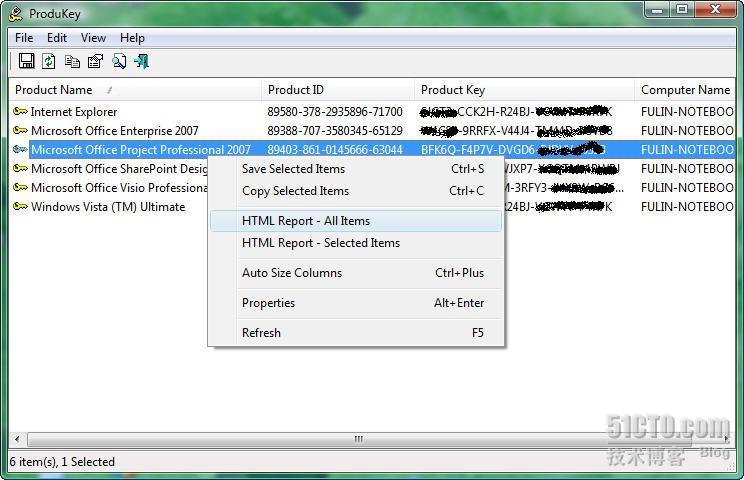This screenshot has height=480, width=744.
Task: Sort by Product Name column header
Action: point(135,90)
